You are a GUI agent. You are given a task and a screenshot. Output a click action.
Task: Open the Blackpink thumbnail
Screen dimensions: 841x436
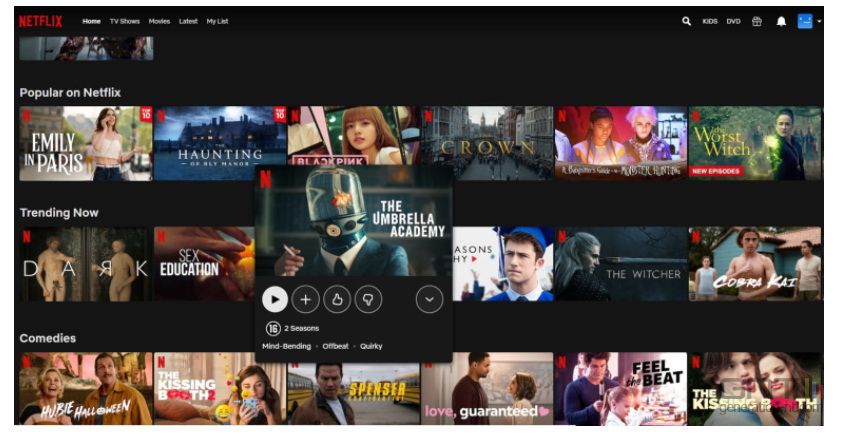[x=354, y=135]
